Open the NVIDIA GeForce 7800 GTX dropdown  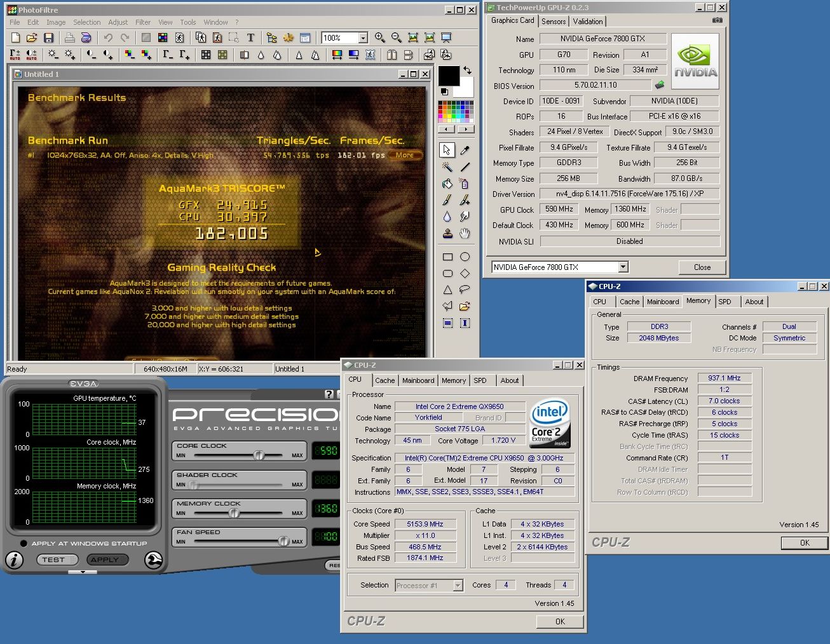(x=623, y=267)
